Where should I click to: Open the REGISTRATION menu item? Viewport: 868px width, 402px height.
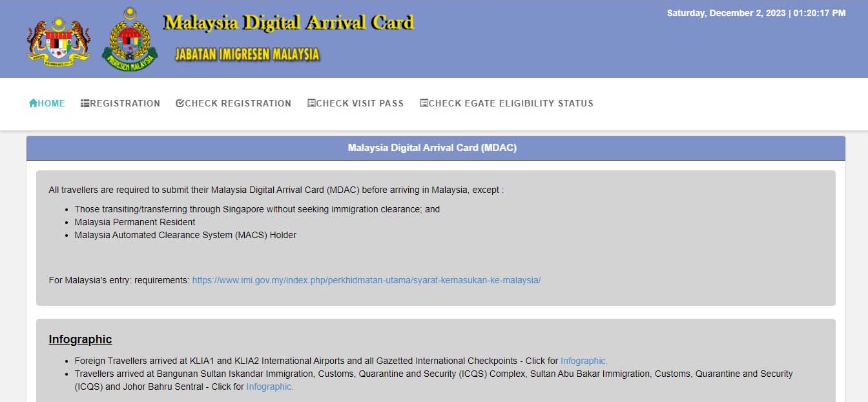coord(125,103)
